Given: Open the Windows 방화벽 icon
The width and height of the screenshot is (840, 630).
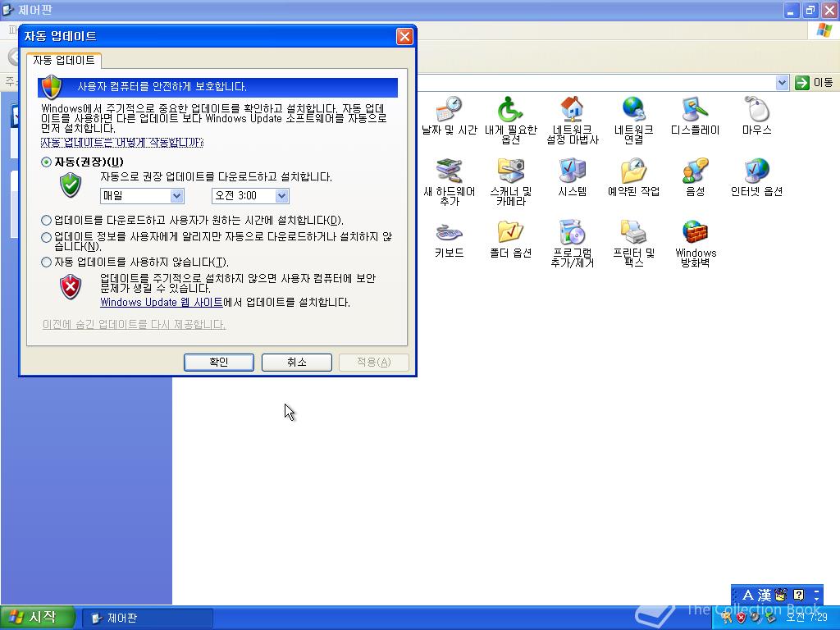Looking at the screenshot, I should click(x=696, y=243).
